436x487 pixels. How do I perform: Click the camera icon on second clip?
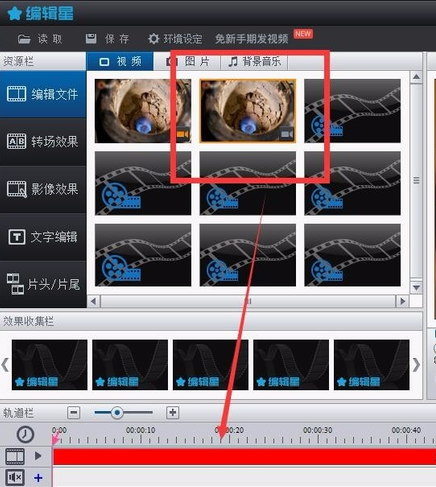[287, 134]
